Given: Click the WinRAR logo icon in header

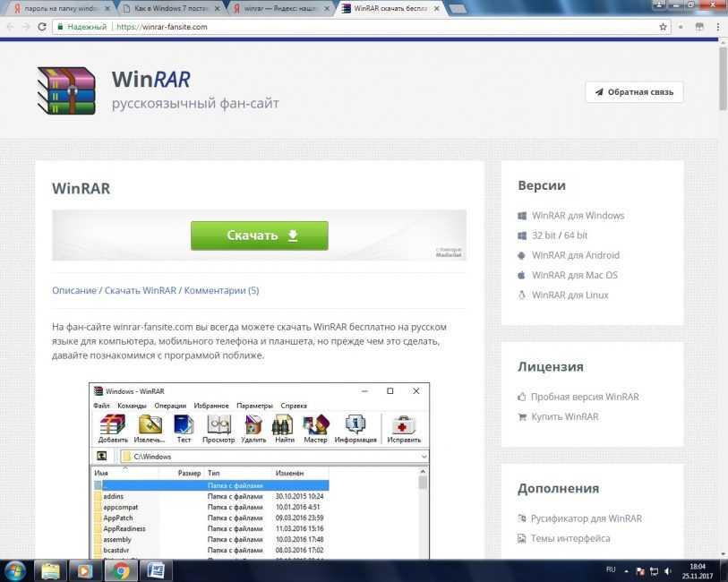Looking at the screenshot, I should coord(65,91).
